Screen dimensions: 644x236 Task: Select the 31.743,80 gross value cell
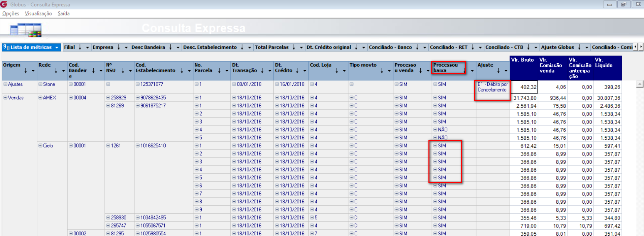(524, 98)
